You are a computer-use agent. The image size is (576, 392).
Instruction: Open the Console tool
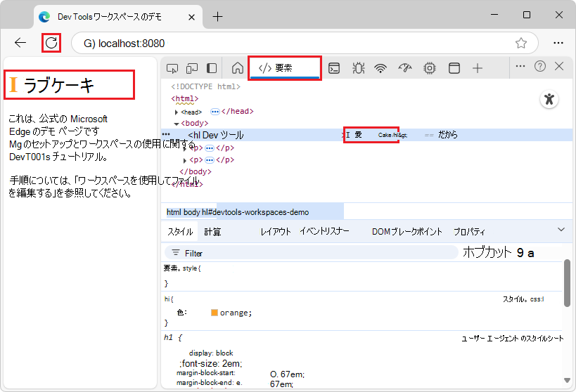tap(334, 68)
